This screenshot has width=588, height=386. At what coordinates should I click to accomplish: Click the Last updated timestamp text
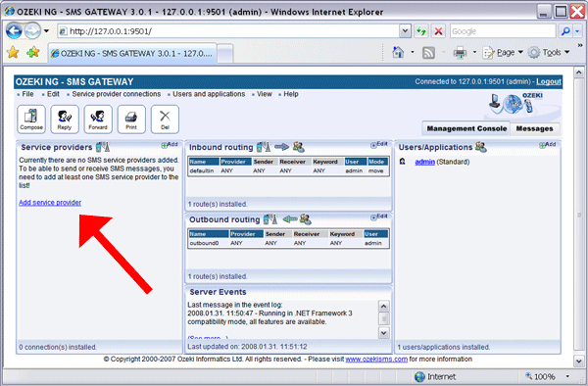point(247,347)
